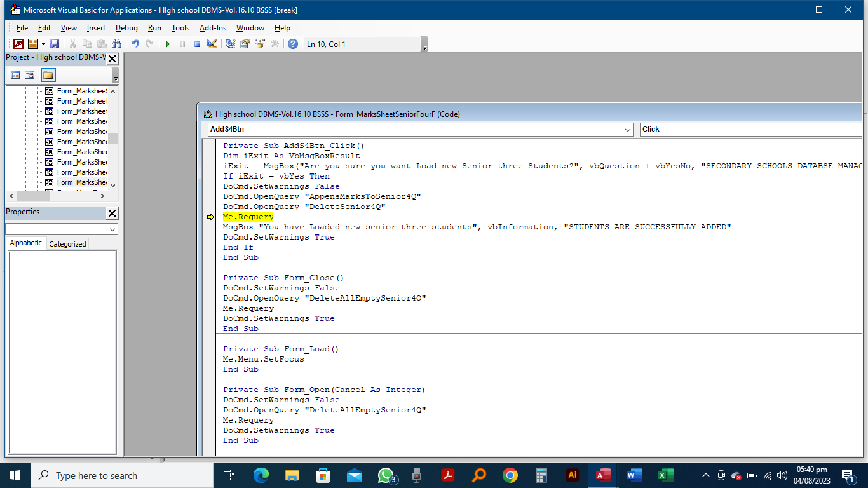Click the Find binoculars icon

[x=118, y=43]
